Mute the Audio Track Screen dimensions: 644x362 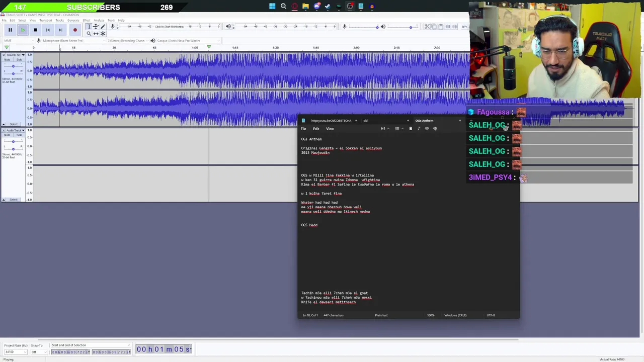coord(7,135)
